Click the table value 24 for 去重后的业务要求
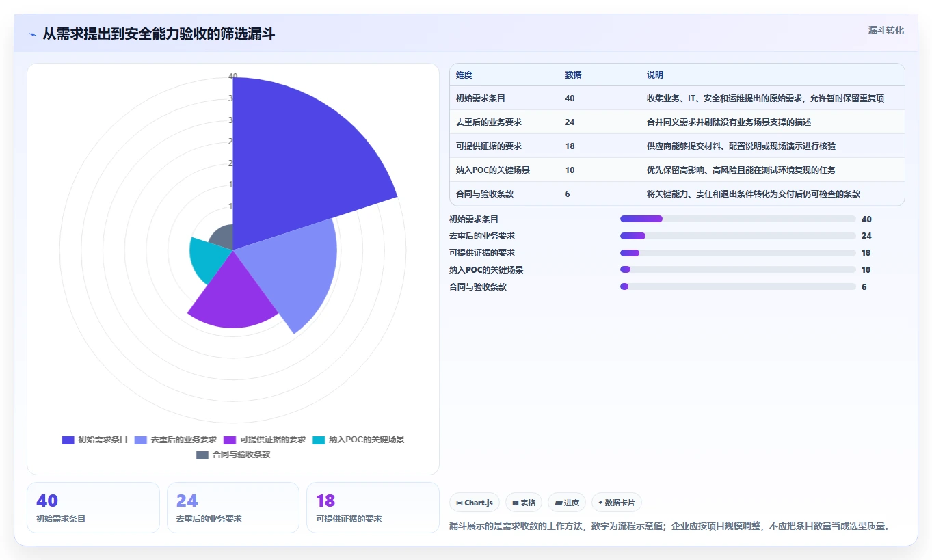Image resolution: width=932 pixels, height=560 pixels. click(x=570, y=122)
